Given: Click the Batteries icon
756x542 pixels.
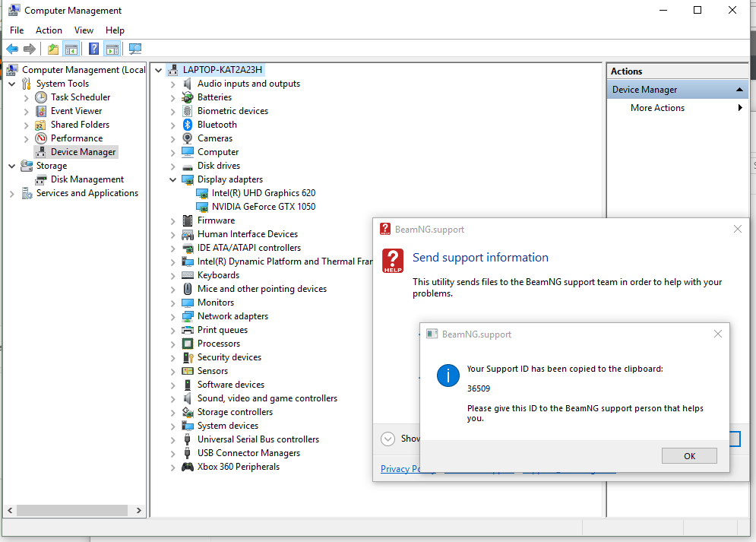Looking at the screenshot, I should (188, 97).
